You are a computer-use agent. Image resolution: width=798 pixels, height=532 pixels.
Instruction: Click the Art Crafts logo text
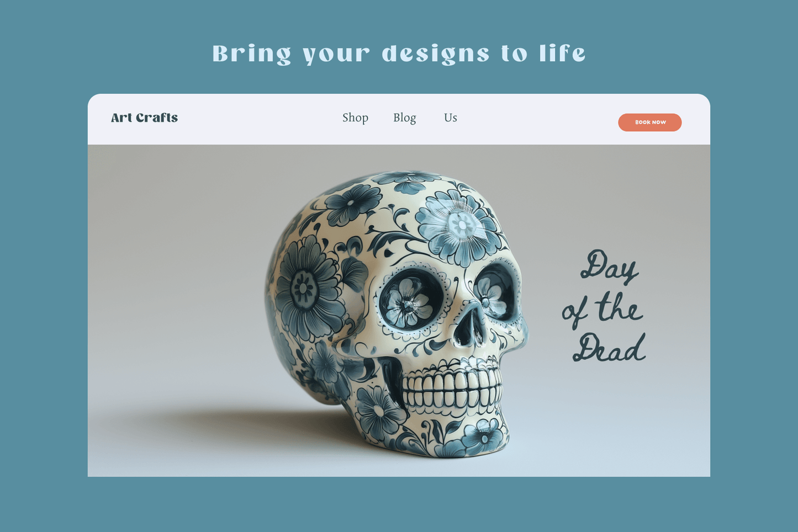point(144,118)
